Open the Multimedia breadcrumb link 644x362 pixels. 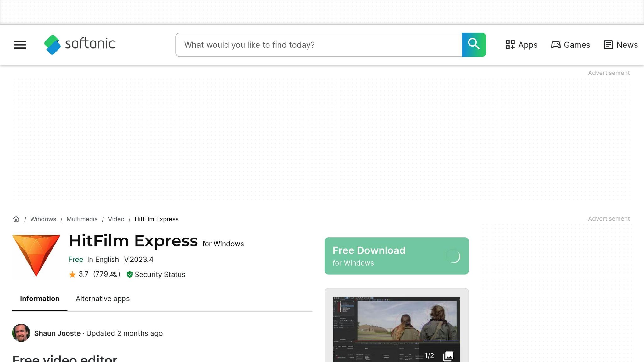click(82, 219)
